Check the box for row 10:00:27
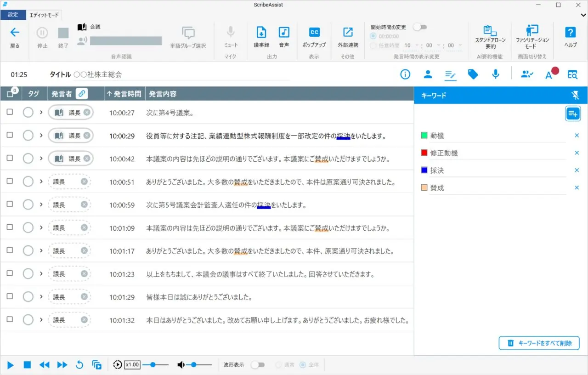 pyautogui.click(x=10, y=112)
